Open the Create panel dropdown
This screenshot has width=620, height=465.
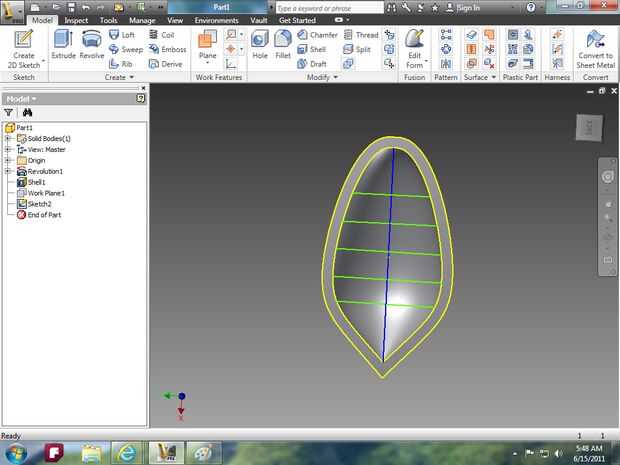tap(119, 77)
